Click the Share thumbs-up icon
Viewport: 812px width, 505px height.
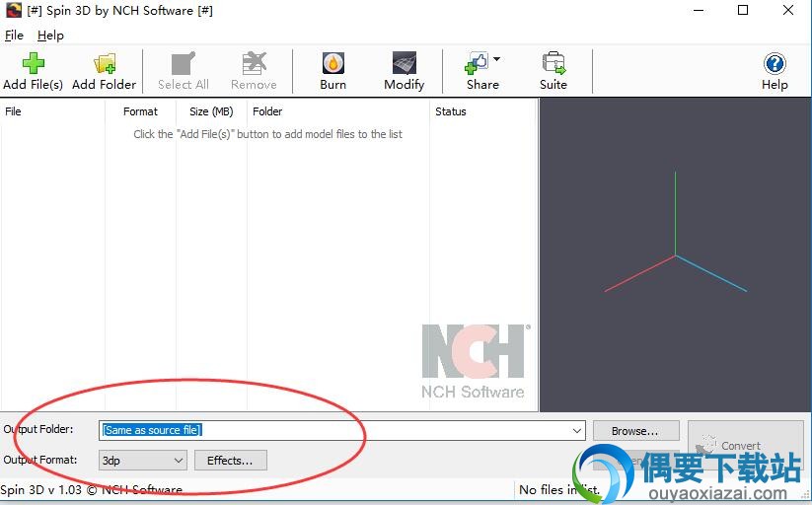pyautogui.click(x=477, y=63)
